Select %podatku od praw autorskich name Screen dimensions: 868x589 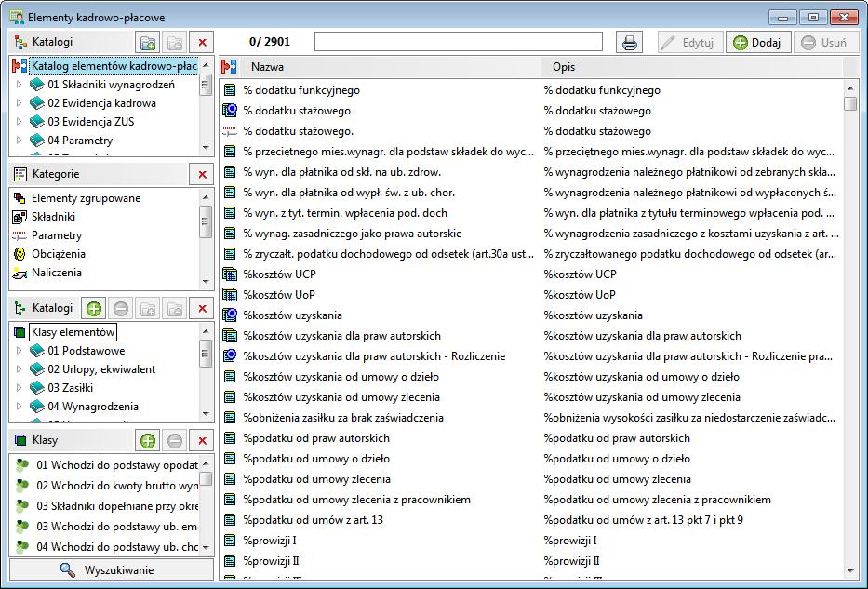pyautogui.click(x=316, y=438)
